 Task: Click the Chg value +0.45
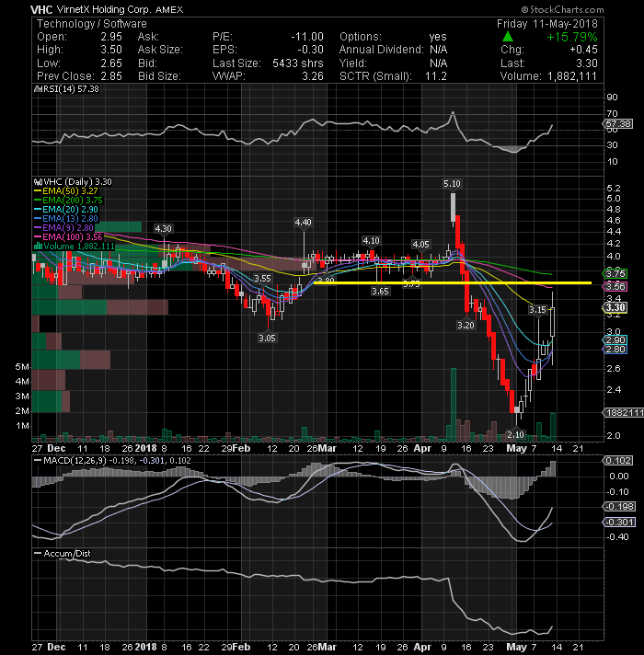coord(583,50)
